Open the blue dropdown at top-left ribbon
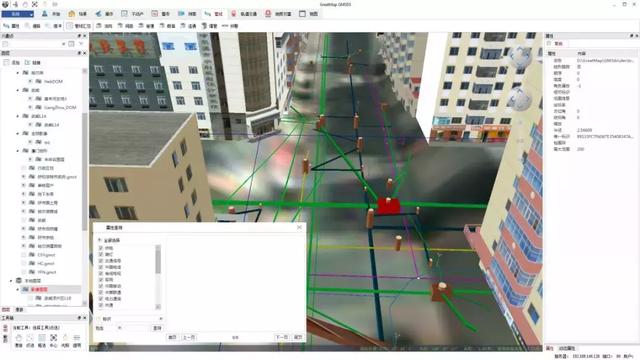This screenshot has width=640, height=360. click(18, 14)
